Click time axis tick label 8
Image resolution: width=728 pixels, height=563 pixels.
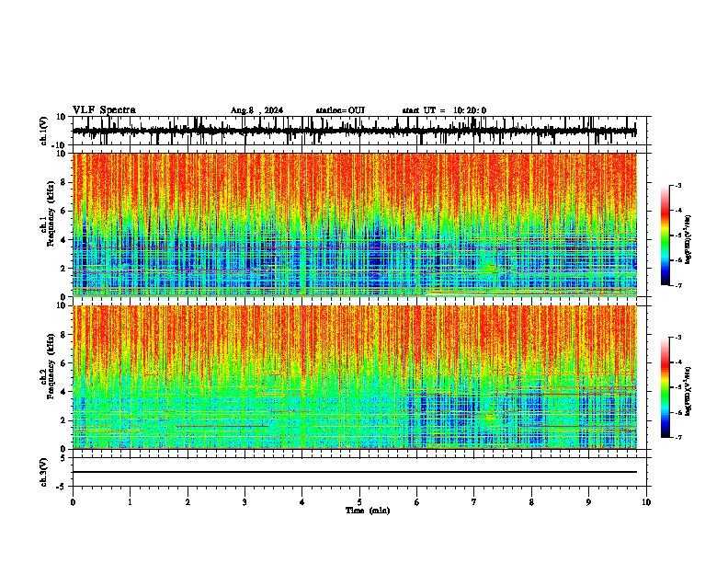[x=531, y=502]
